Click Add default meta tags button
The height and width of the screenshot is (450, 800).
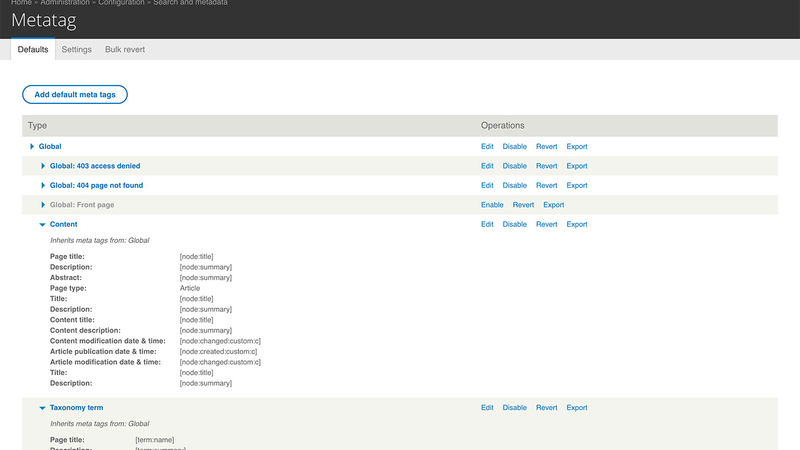tap(75, 94)
